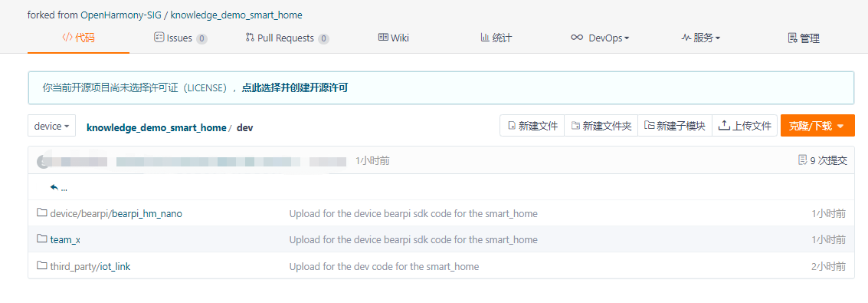The height and width of the screenshot is (303, 868).
Task: Create a new folder with 新建文件夹
Action: tap(601, 126)
